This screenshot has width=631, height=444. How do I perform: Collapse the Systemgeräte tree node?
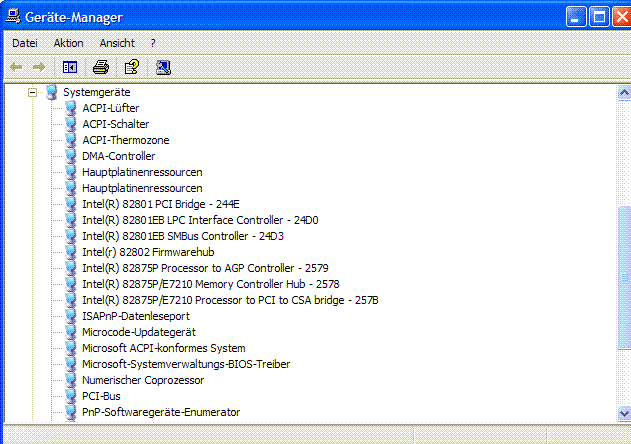click(x=32, y=93)
